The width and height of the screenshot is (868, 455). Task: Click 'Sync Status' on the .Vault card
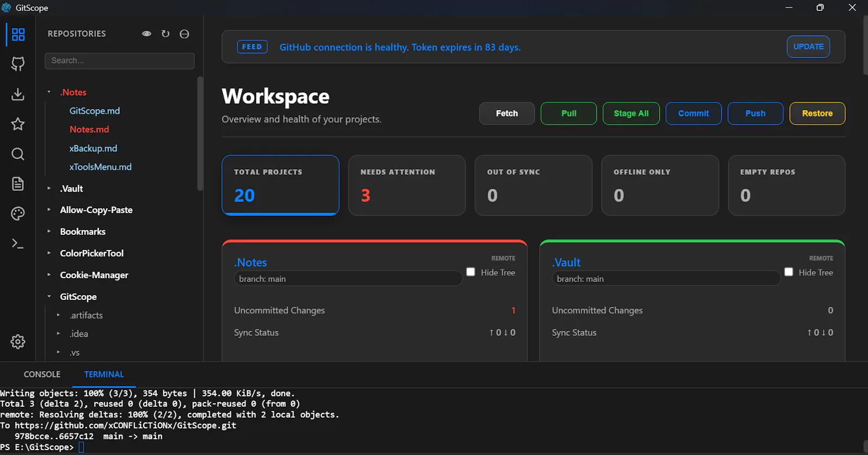574,332
